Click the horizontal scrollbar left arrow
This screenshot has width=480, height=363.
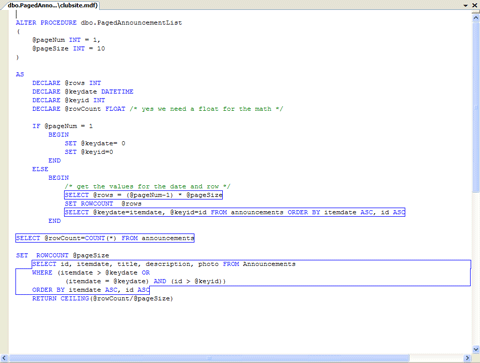(4, 358)
